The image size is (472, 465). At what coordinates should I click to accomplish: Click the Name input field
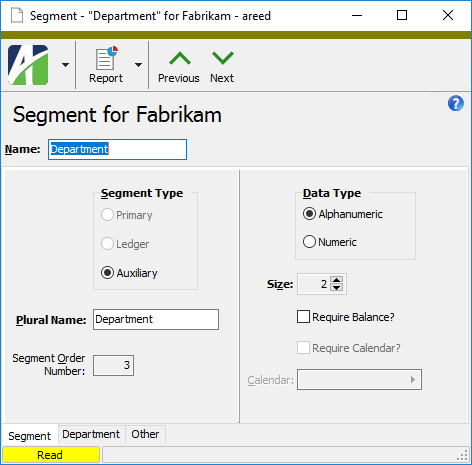tap(117, 149)
